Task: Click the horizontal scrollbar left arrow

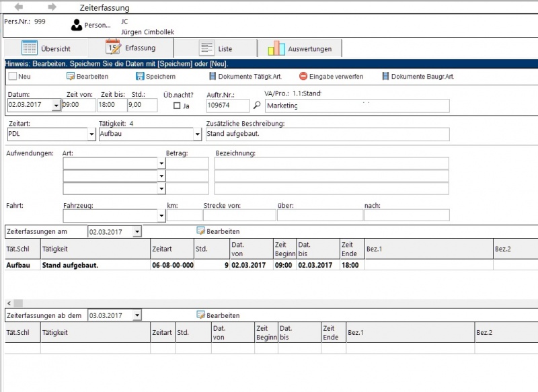Action: pos(9,303)
